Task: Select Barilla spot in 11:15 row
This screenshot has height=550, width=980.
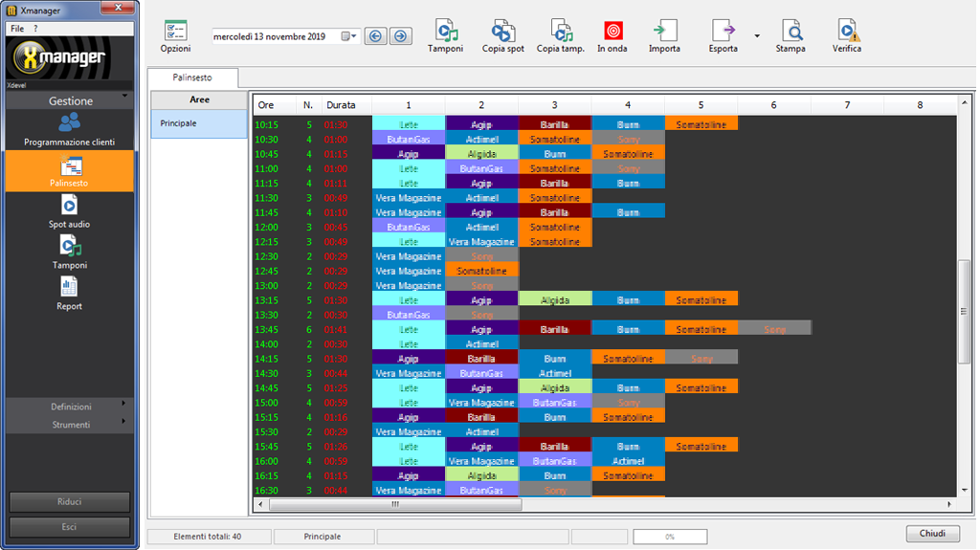Action: [x=555, y=183]
